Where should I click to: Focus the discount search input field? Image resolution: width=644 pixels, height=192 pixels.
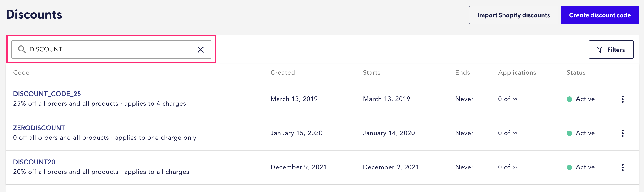(110, 50)
